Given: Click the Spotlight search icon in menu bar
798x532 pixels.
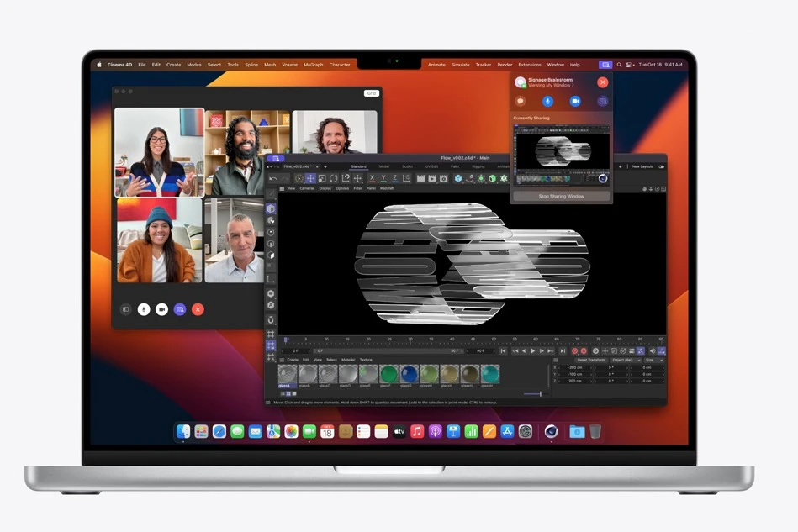Looking at the screenshot, I should click(619, 65).
